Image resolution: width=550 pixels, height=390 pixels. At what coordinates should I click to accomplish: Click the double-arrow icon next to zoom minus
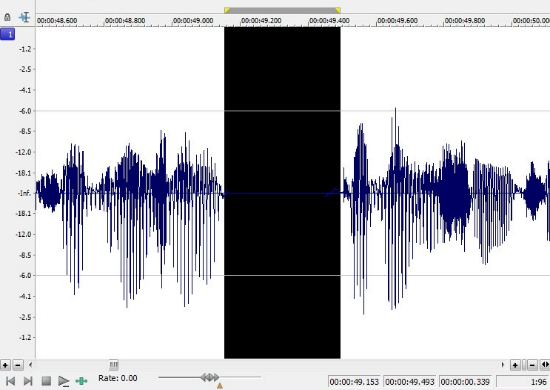(545, 365)
